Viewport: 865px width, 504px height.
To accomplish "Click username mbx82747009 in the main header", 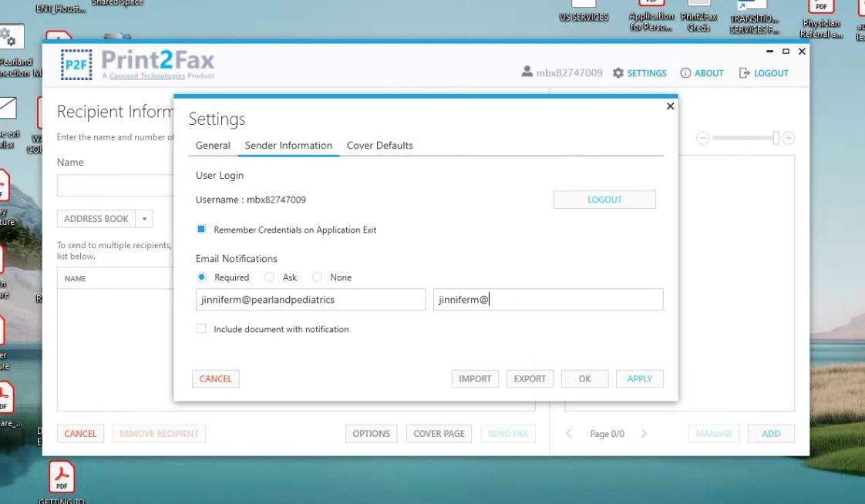I will [x=569, y=72].
